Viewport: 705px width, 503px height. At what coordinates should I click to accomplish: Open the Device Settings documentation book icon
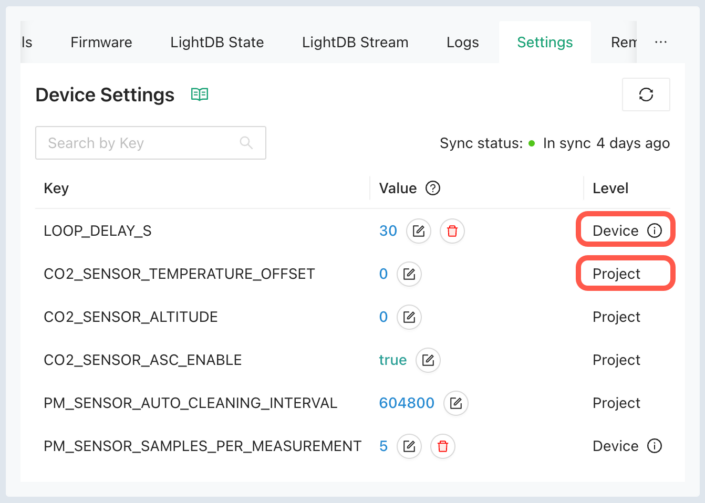click(x=200, y=94)
